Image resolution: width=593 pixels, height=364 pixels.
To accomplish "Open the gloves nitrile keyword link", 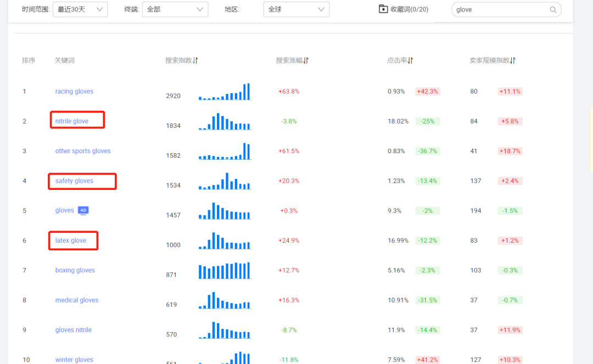I will [73, 329].
